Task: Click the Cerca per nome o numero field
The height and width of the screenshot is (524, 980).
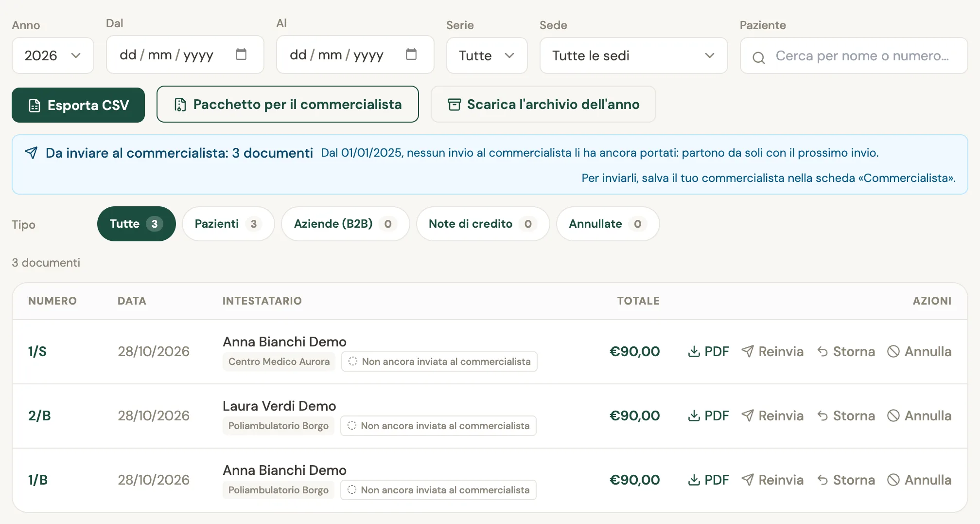Action: [x=854, y=55]
